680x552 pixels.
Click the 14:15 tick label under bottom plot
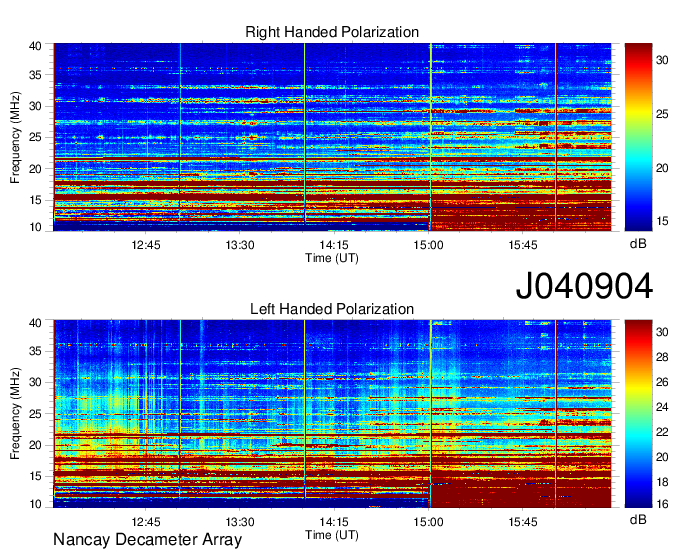click(334, 522)
